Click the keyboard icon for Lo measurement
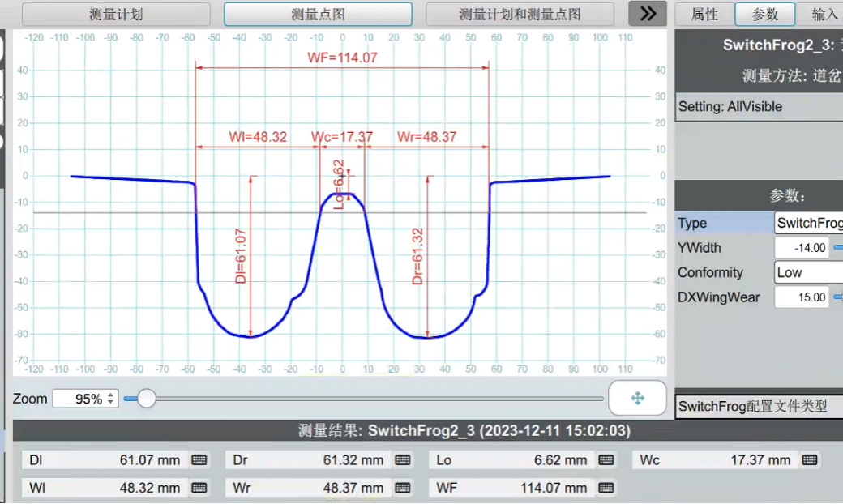This screenshot has width=843, height=504. pos(606,460)
